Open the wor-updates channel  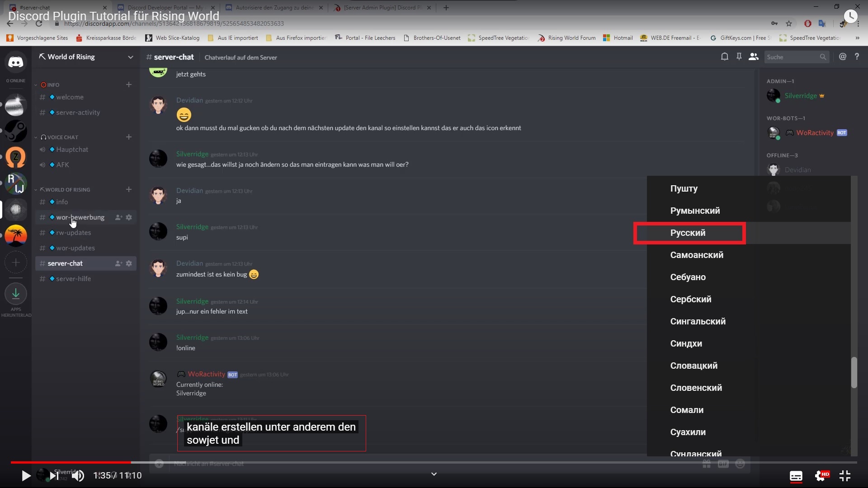click(x=75, y=248)
